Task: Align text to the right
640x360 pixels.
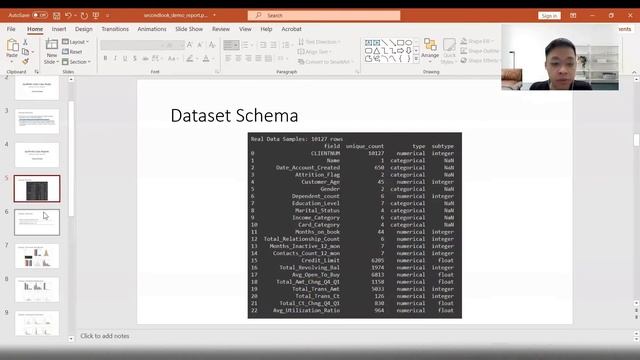Action: click(x=248, y=59)
